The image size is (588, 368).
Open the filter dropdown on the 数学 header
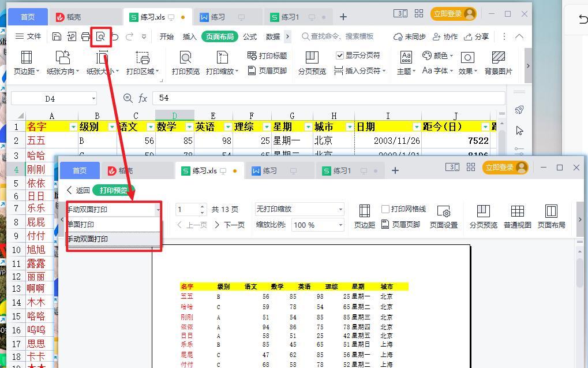click(189, 127)
